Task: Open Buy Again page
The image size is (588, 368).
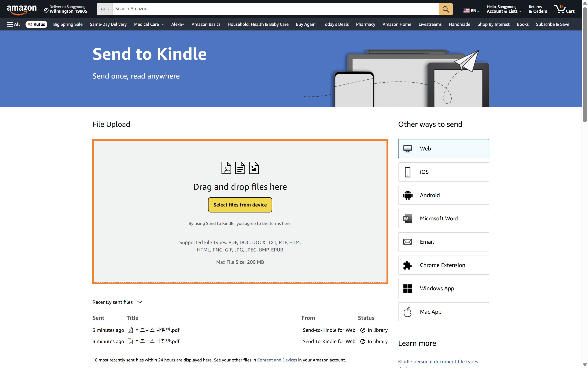Action: (305, 24)
